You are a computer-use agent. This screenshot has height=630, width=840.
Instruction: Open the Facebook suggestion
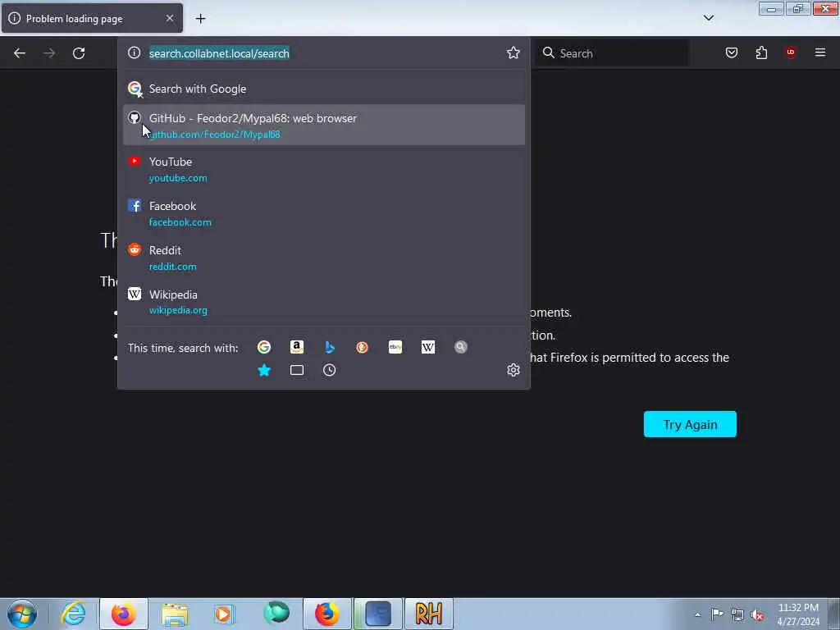(323, 213)
